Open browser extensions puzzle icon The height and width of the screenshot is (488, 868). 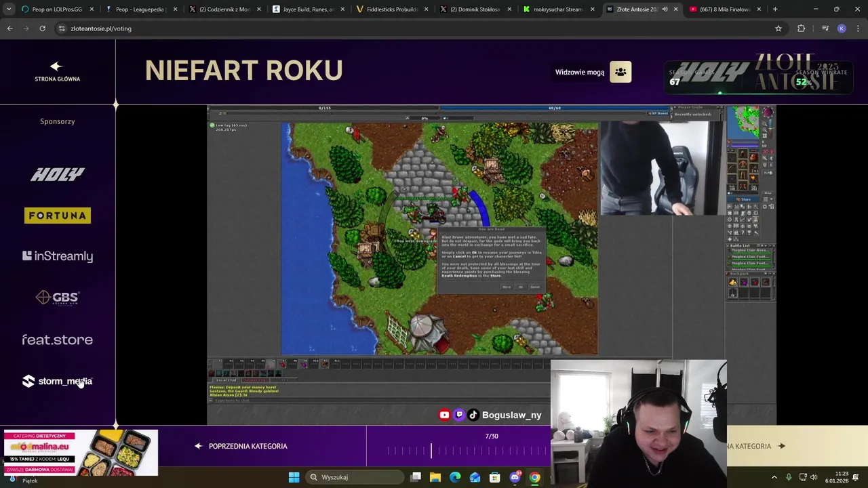(802, 28)
